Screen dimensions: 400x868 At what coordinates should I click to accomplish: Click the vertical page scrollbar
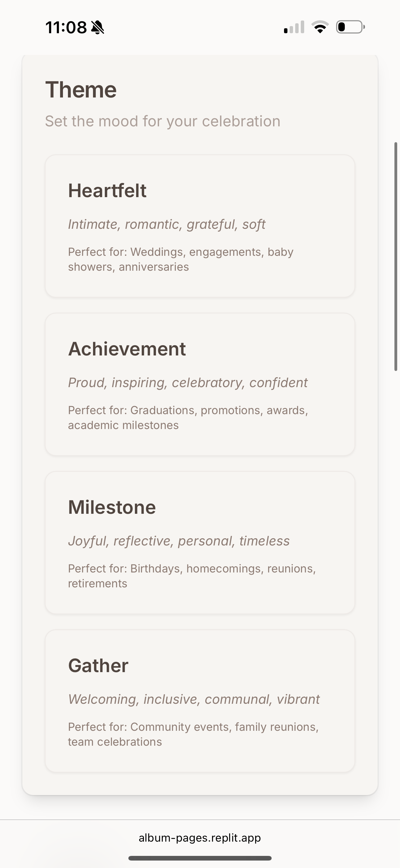click(x=396, y=256)
